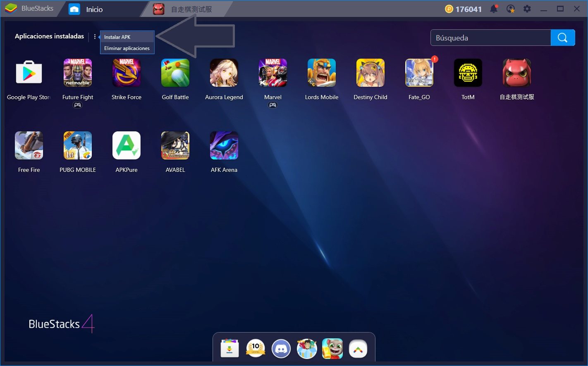The height and width of the screenshot is (366, 588).
Task: Open Discord from the dock
Action: point(281,349)
